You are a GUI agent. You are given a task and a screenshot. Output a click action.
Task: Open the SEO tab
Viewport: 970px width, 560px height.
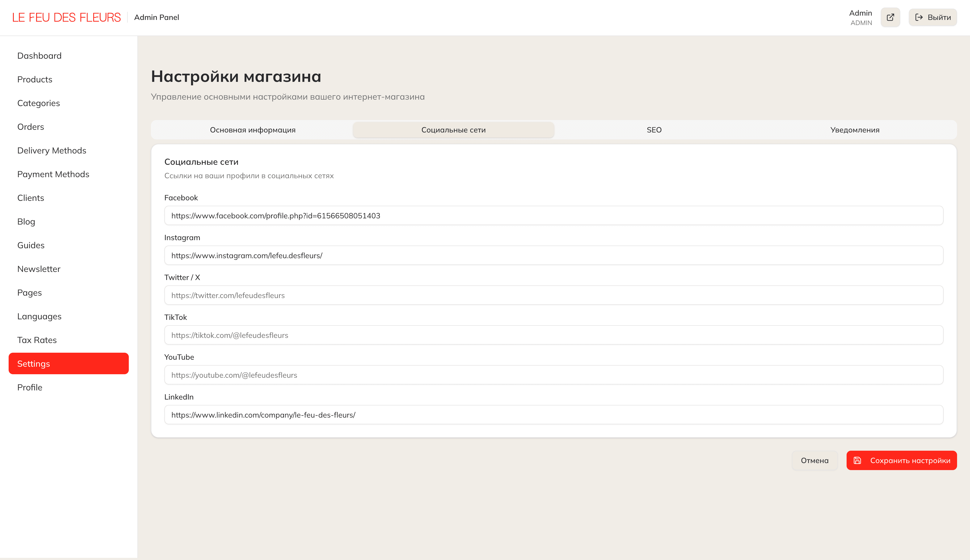point(654,130)
